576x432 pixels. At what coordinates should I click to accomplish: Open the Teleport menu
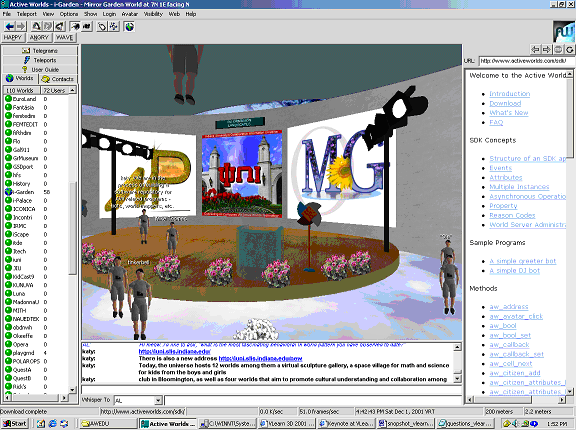[x=27, y=14]
